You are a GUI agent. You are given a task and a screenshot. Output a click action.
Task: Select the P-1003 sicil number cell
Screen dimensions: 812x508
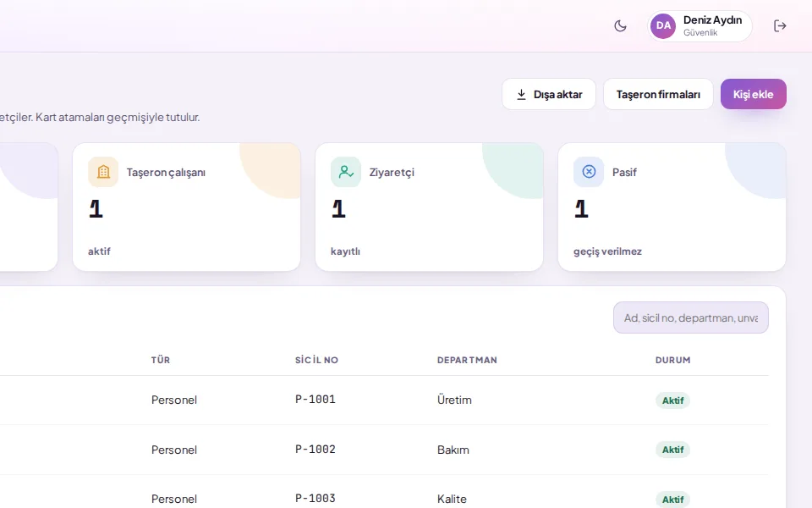pos(315,499)
